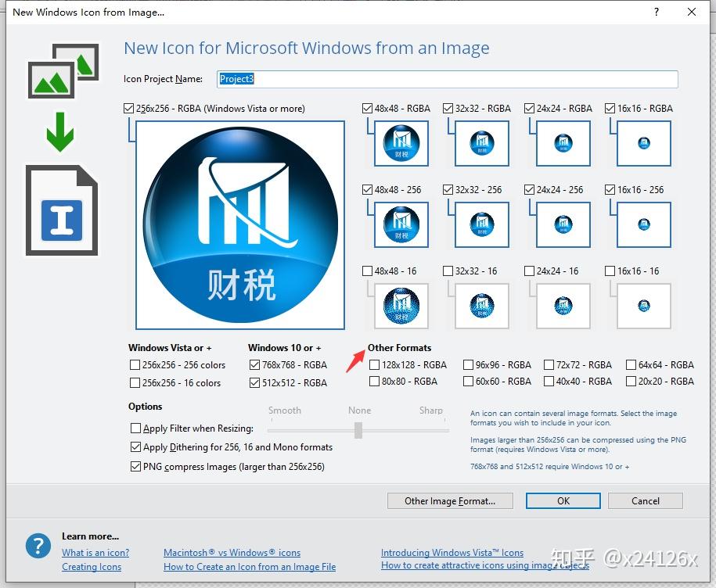Open Introducing Windows Vista Icons link
This screenshot has height=588, width=716.
pyautogui.click(x=452, y=552)
